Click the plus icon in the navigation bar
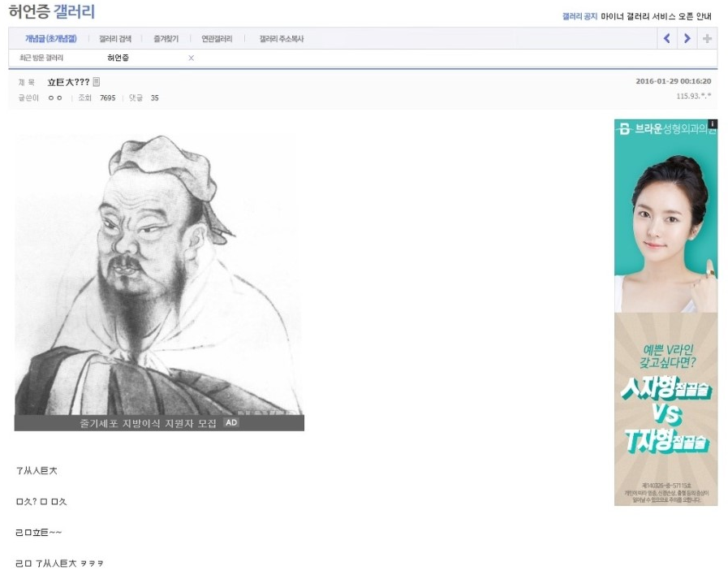 tap(707, 38)
